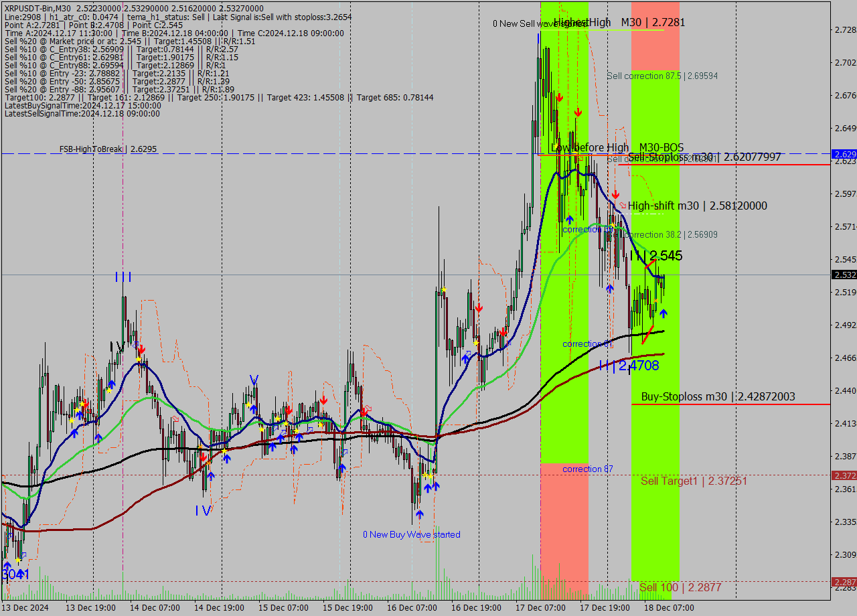Click the 'Sell %20 @ Entry -50: 2.85675' line
This screenshot has height=616, width=857.
[116, 81]
